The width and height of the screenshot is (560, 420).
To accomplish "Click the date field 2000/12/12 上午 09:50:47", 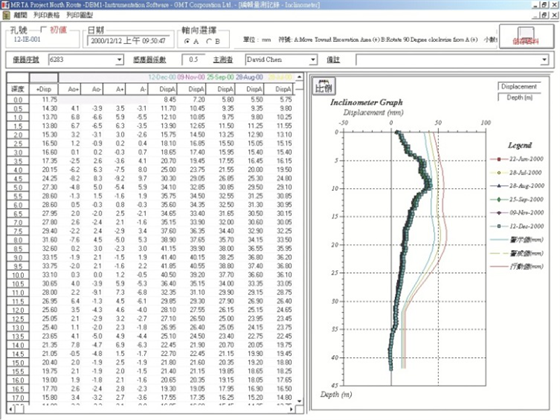I will click(130, 41).
